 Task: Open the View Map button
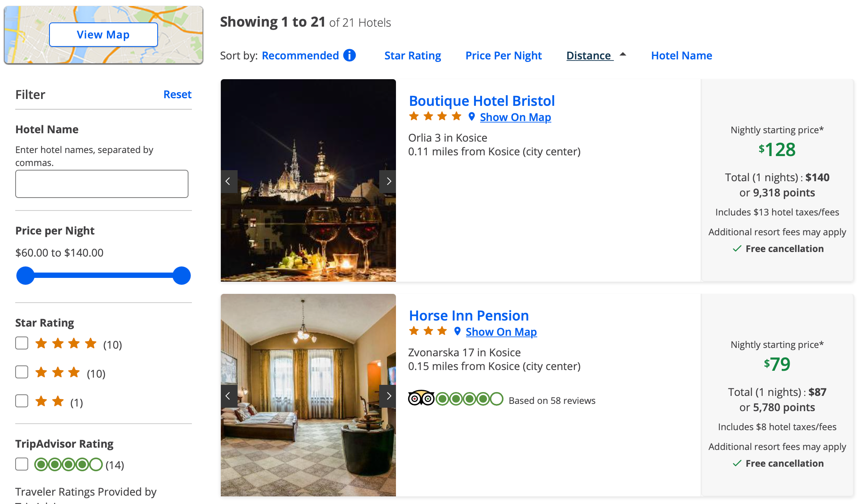(103, 35)
